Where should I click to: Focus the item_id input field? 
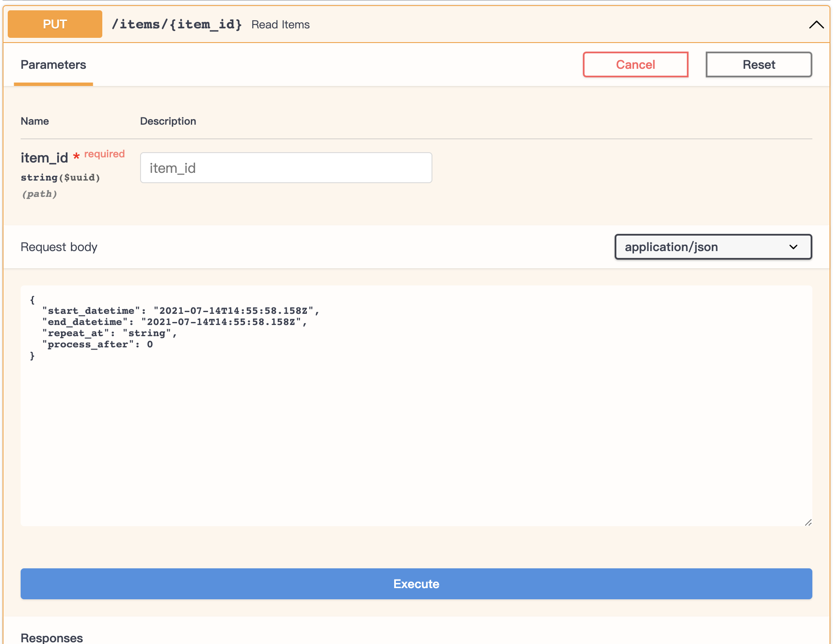(x=286, y=168)
